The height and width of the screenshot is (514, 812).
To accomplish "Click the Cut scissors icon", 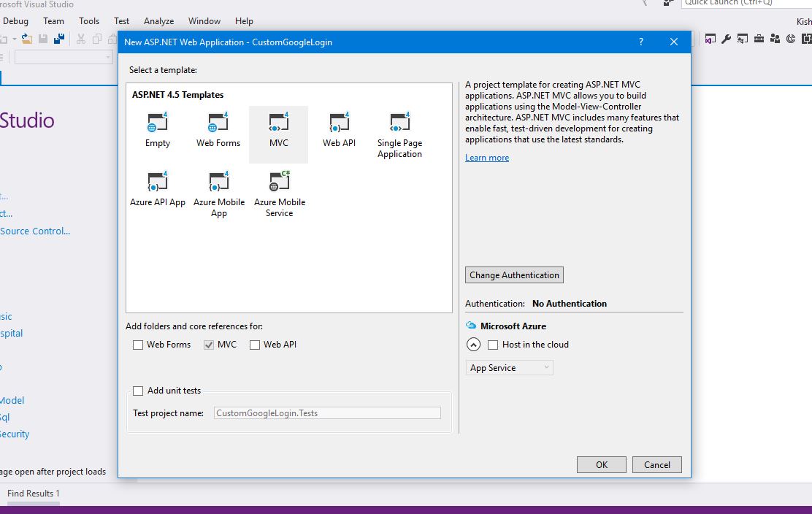I will [81, 39].
